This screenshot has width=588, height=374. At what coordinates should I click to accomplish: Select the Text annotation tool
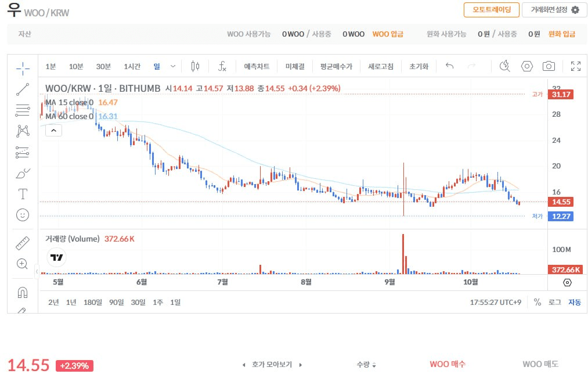point(23,194)
